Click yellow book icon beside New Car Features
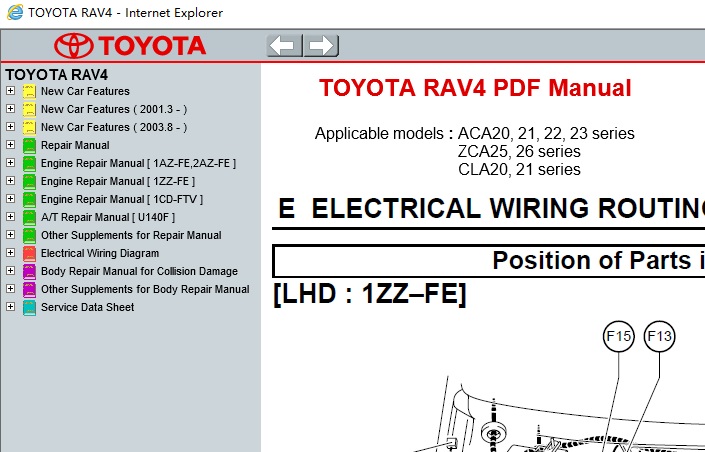 click(x=29, y=91)
